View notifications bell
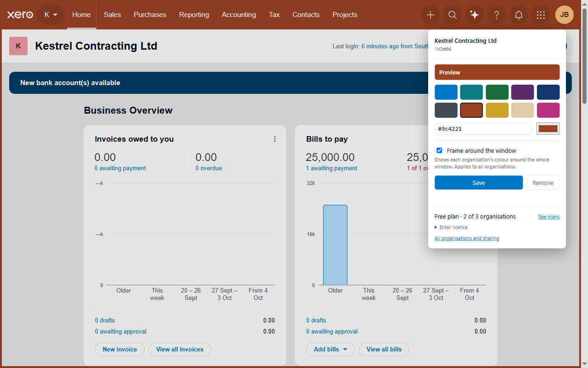 (x=519, y=15)
